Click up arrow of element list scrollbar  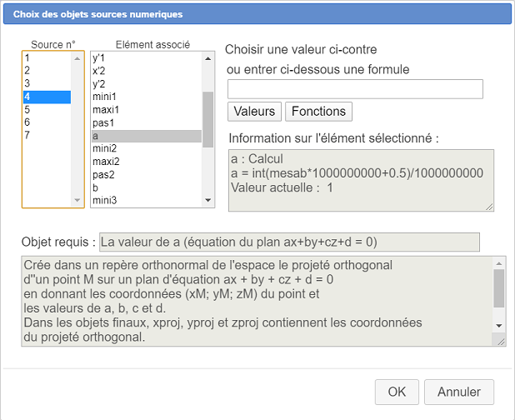coord(207,59)
